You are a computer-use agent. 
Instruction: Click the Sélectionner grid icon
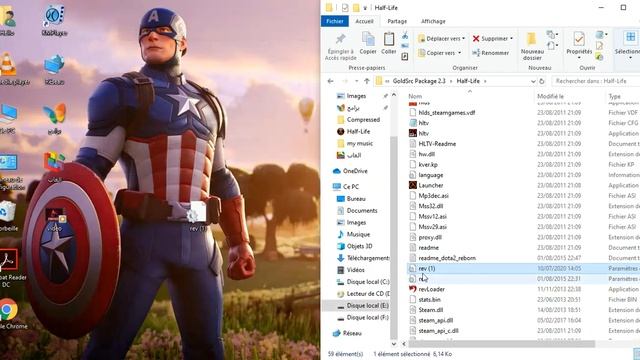pos(630,38)
